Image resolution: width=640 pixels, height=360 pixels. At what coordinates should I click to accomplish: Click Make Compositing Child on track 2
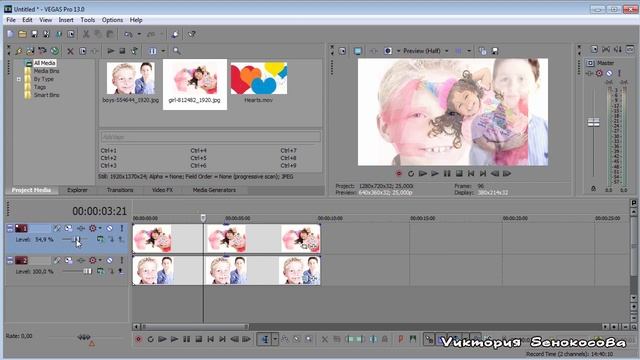coord(111,271)
